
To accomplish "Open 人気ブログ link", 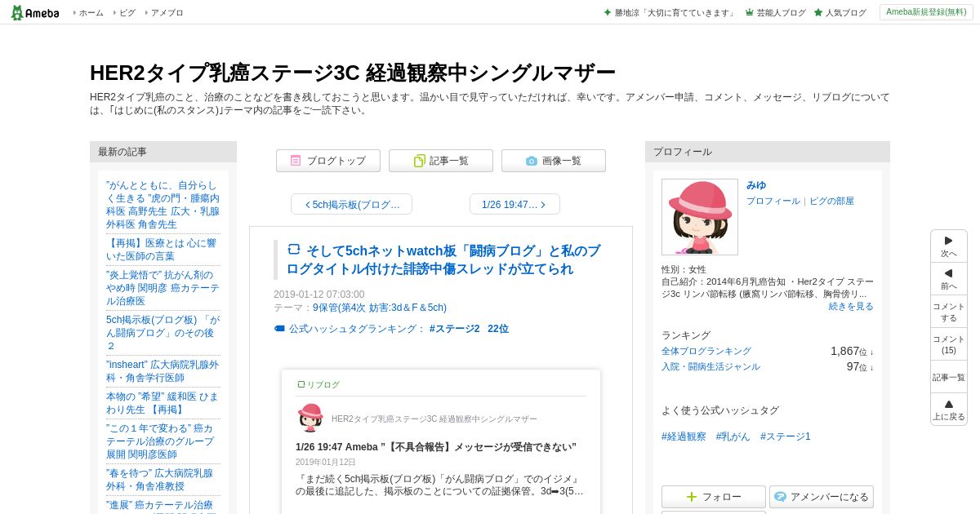I will click(x=840, y=13).
